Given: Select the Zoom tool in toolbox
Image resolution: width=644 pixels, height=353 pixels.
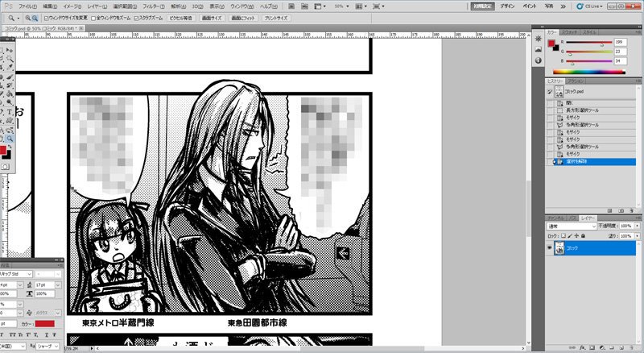Looking at the screenshot, I should point(10,139).
